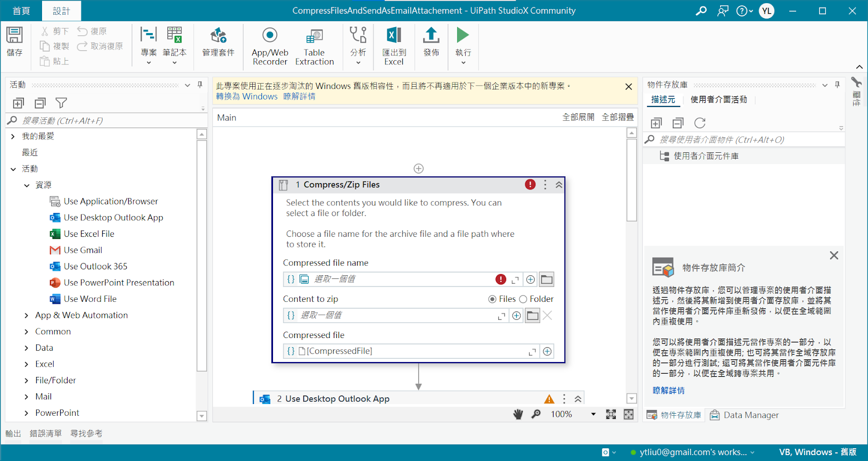The width and height of the screenshot is (868, 461).
Task: Open the Data Manager tab
Action: tap(745, 415)
